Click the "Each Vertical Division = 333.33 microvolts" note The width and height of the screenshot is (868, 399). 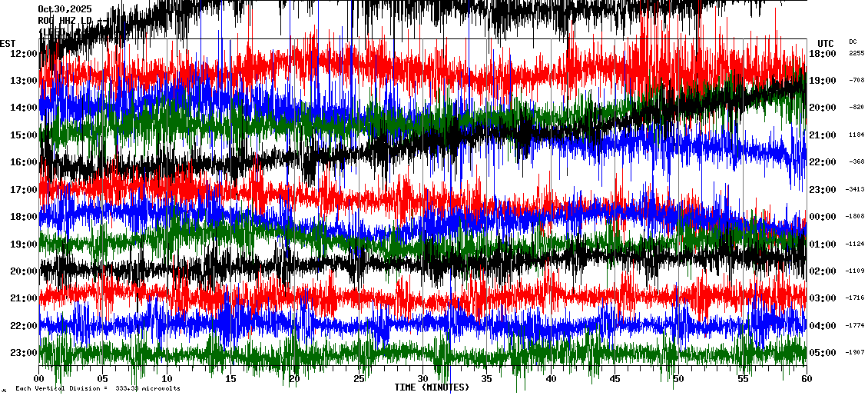[98, 388]
